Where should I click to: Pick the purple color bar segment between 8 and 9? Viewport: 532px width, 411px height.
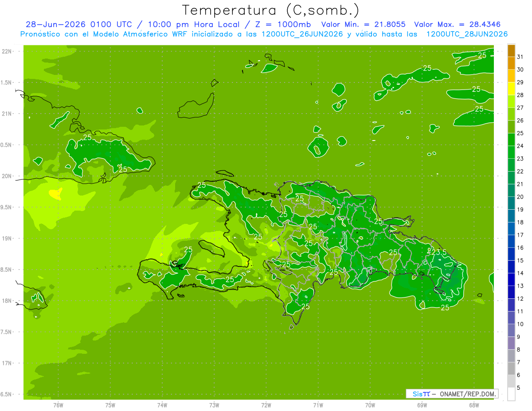pyautogui.click(x=511, y=343)
